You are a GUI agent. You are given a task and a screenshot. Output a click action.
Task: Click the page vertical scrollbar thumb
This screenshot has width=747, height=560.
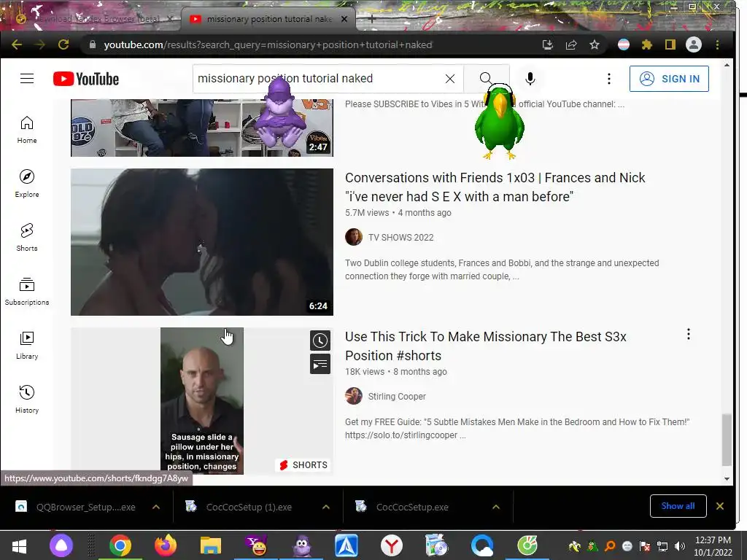click(727, 440)
